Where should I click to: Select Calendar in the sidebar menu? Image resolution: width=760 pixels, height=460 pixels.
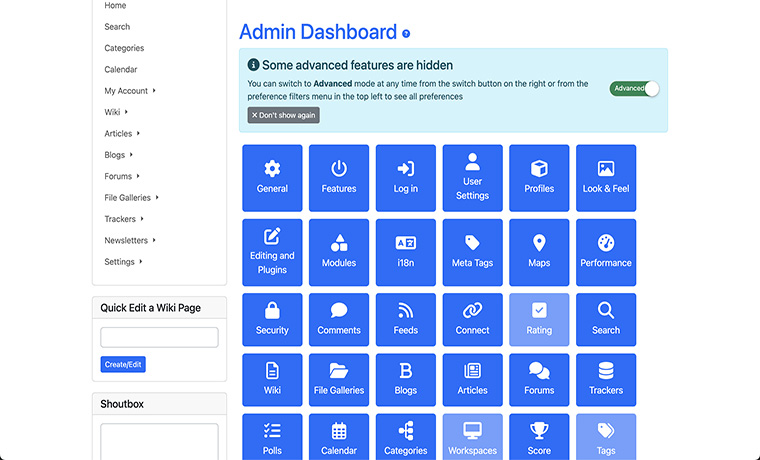(121, 70)
